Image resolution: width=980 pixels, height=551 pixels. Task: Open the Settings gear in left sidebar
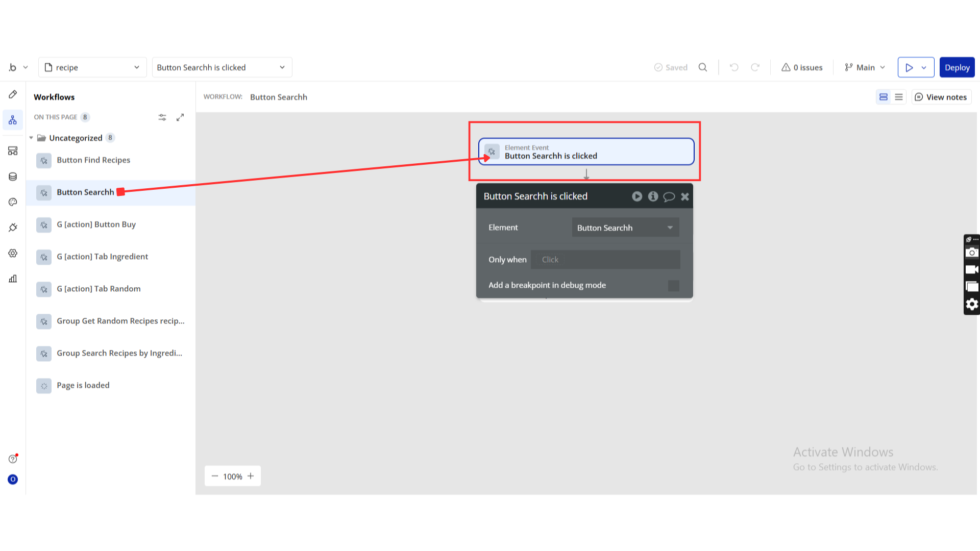coord(13,253)
